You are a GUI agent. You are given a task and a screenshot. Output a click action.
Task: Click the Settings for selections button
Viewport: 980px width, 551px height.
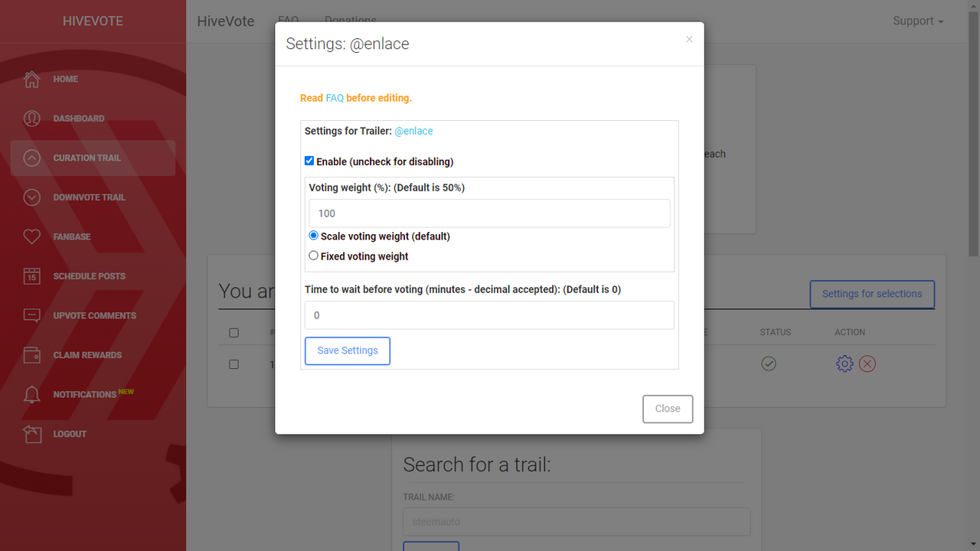point(872,294)
